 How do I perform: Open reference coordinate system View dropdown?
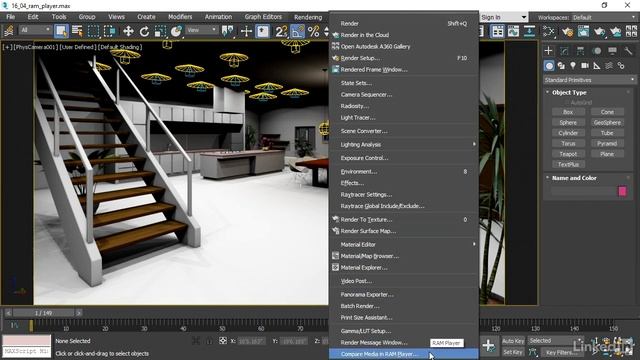point(202,30)
